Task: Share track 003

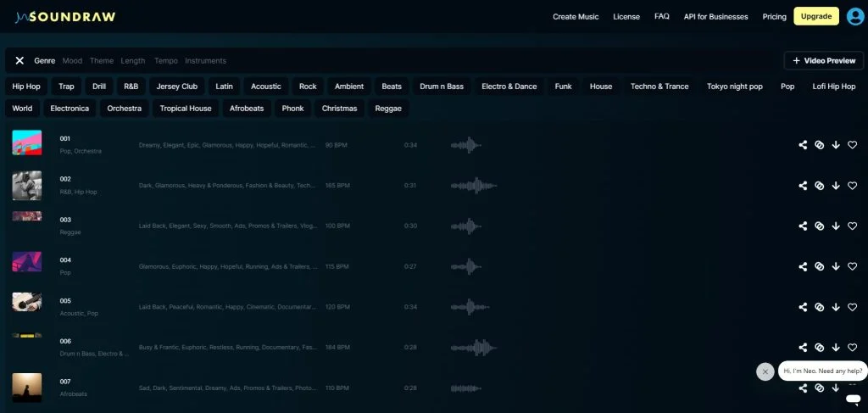Action: point(803,226)
